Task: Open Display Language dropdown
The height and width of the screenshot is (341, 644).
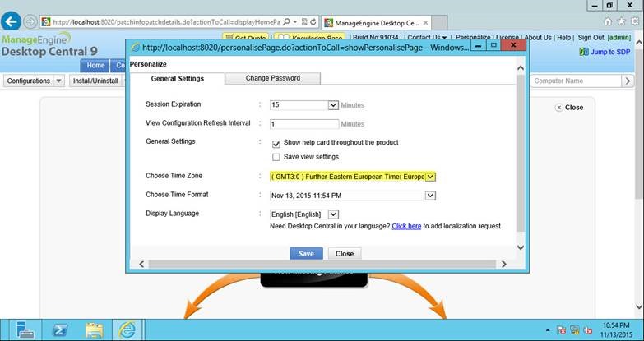Action: [x=333, y=214]
